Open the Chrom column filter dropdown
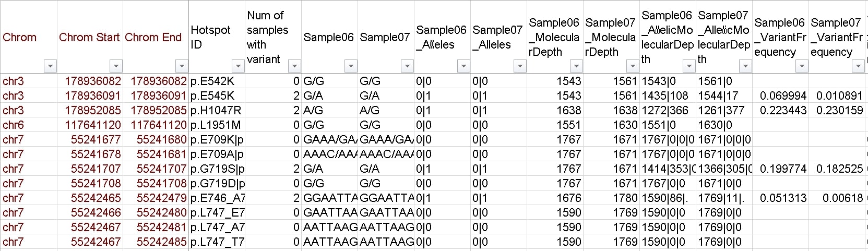Viewport: 868px width, 251px height. coord(50,66)
